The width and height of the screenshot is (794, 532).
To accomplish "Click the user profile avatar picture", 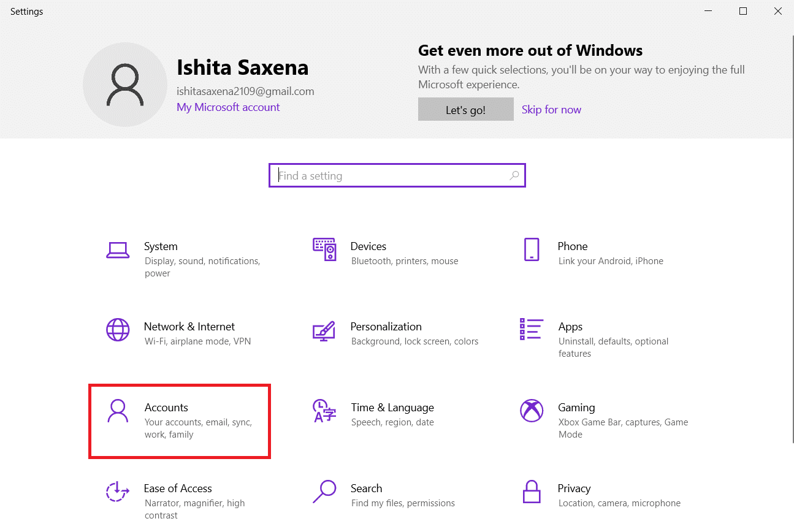I will (x=125, y=85).
